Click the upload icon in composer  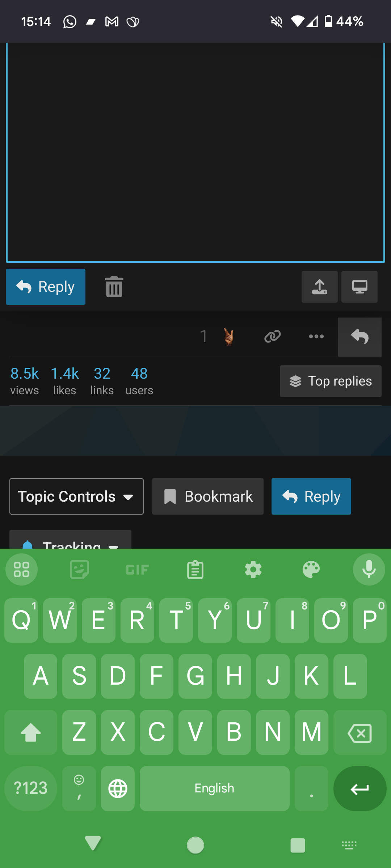click(319, 287)
